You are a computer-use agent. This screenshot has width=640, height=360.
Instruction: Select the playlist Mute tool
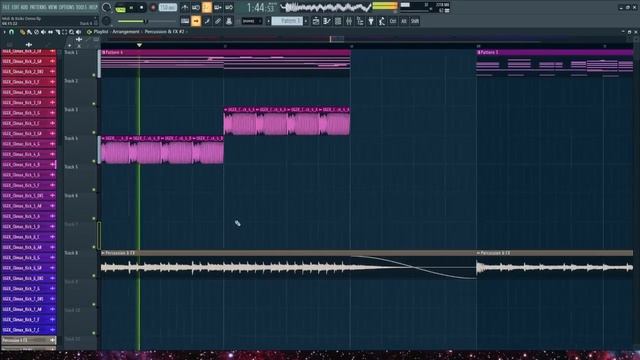point(43,32)
